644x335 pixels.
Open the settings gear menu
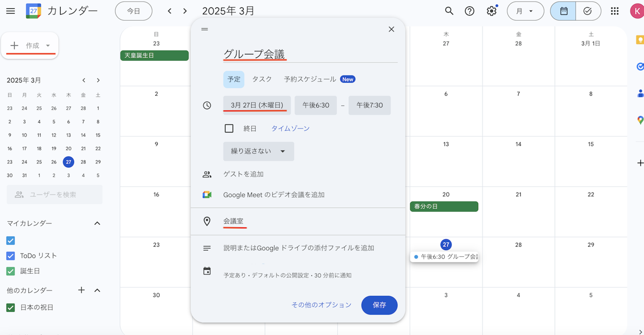tap(491, 11)
